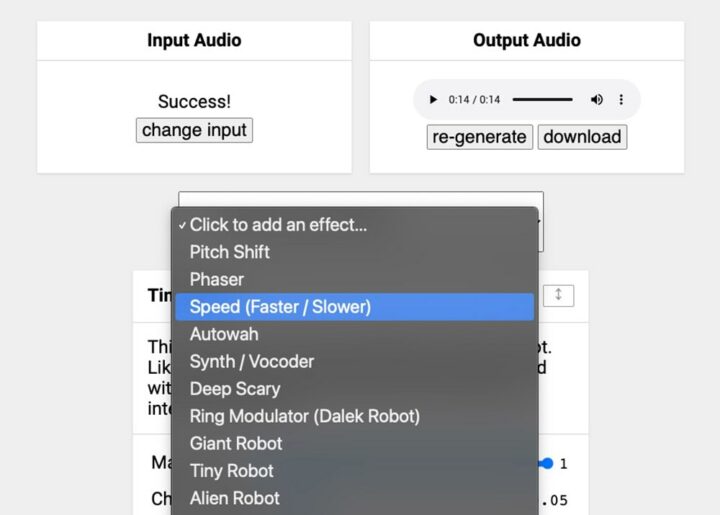Play the output audio
Viewport: 720px width, 515px height.
coord(433,100)
